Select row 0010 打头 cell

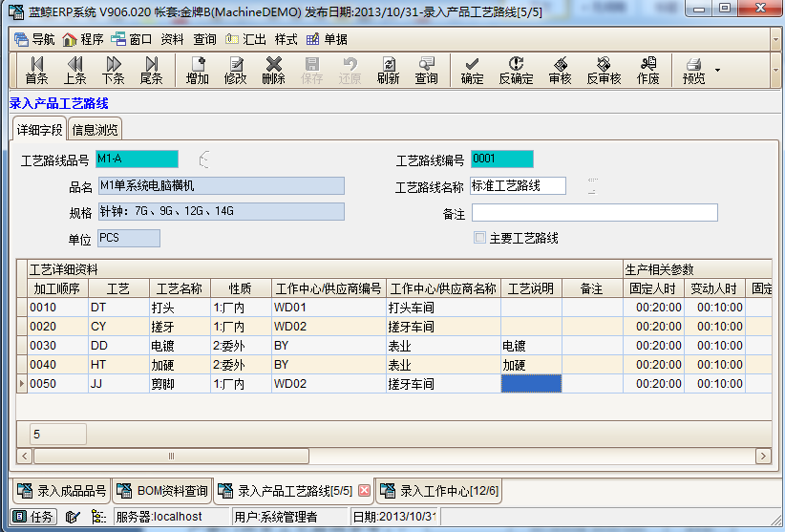click(180, 308)
